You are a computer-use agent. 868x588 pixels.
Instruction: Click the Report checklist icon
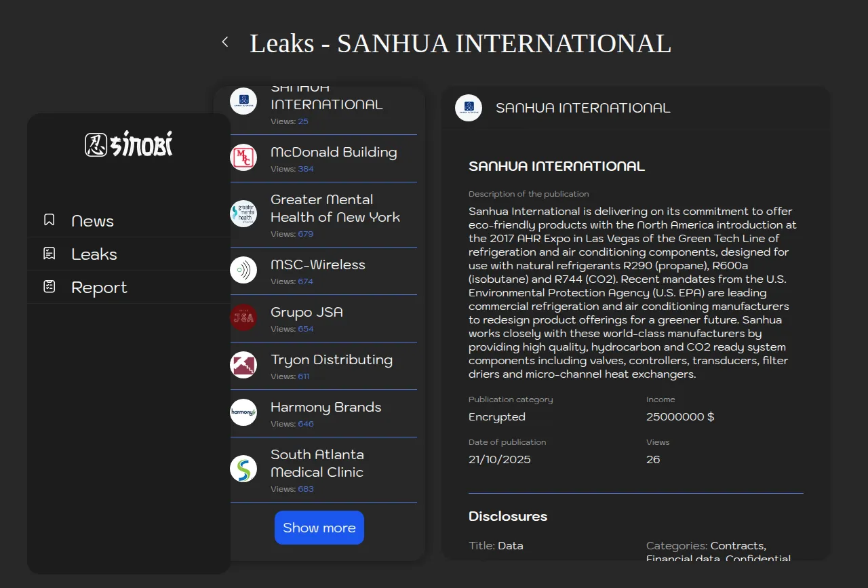(49, 287)
